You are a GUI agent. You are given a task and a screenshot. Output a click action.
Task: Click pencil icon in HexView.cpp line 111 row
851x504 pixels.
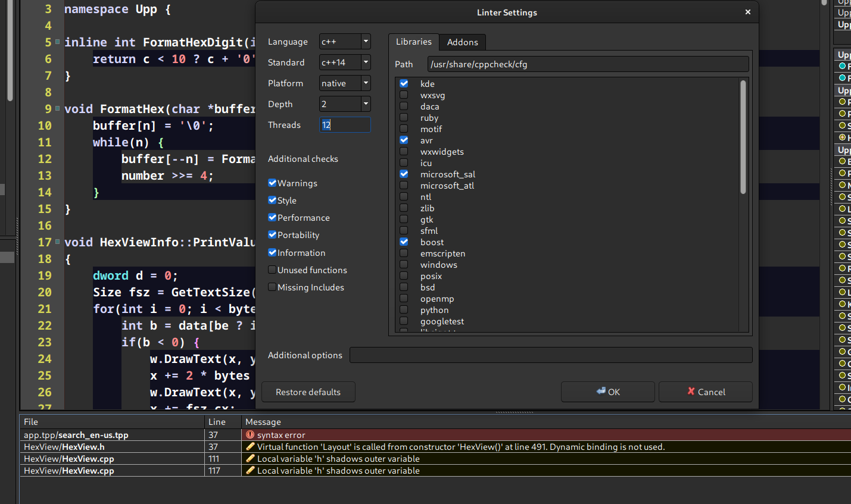(x=250, y=459)
